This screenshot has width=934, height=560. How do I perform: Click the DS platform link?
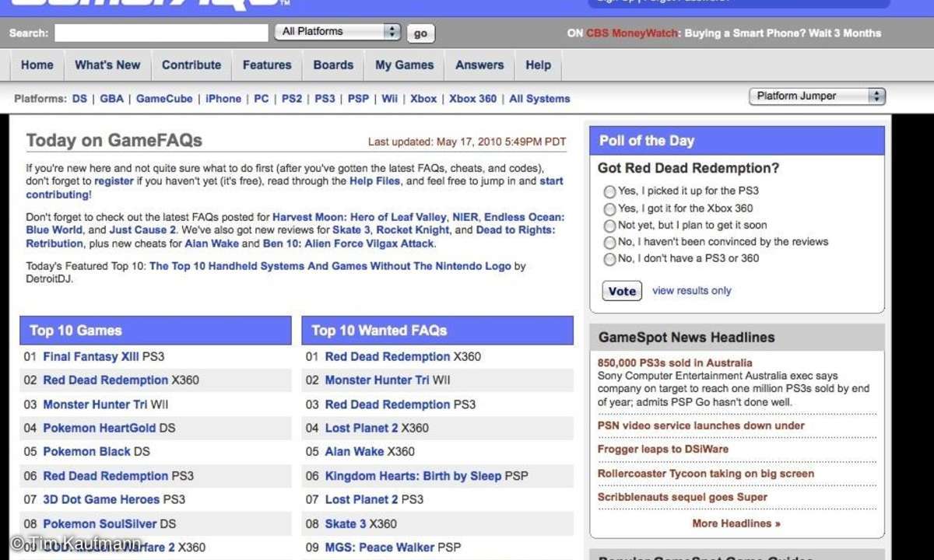tap(79, 99)
